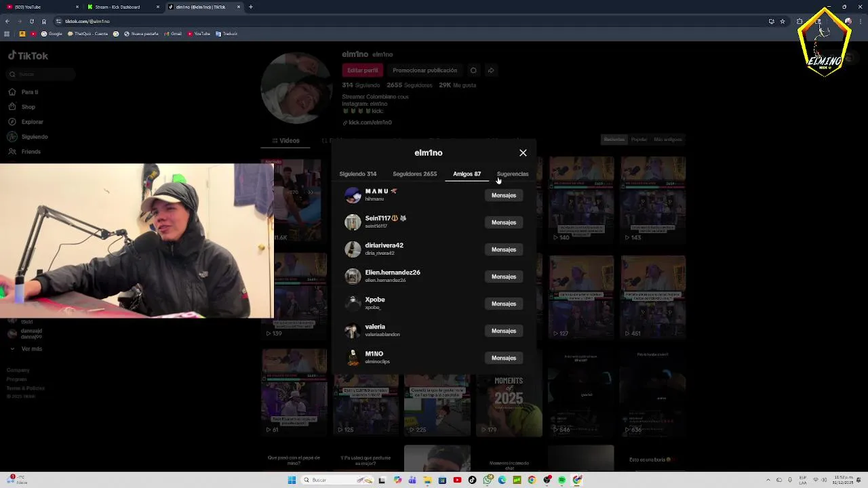This screenshot has width=868, height=488.
Task: Open Elien.hernandez26's profile avatar
Action: click(353, 277)
